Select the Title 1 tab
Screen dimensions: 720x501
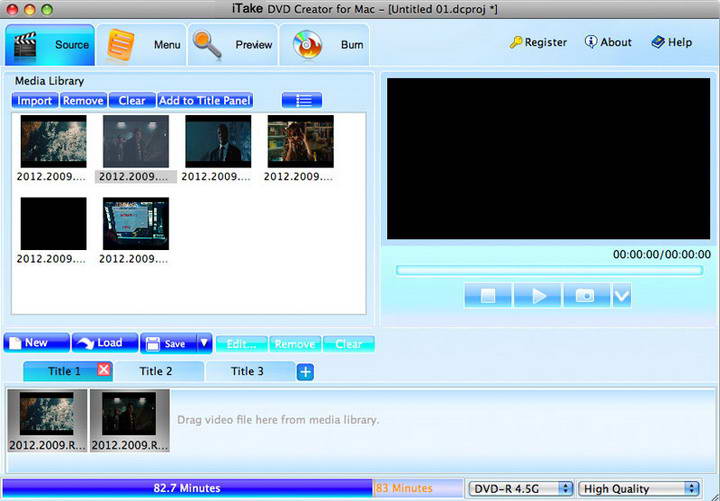pos(64,371)
